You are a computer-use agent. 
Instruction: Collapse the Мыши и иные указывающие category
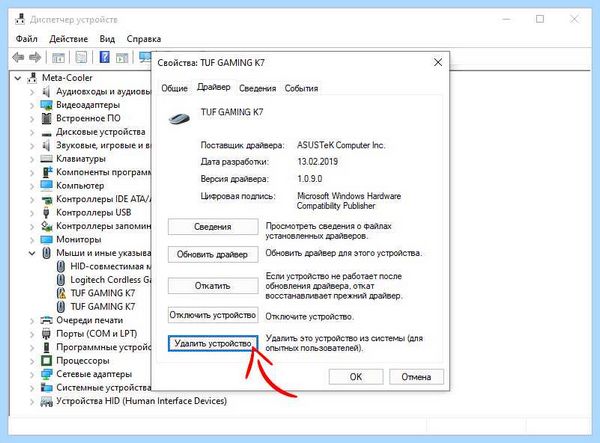(x=32, y=253)
